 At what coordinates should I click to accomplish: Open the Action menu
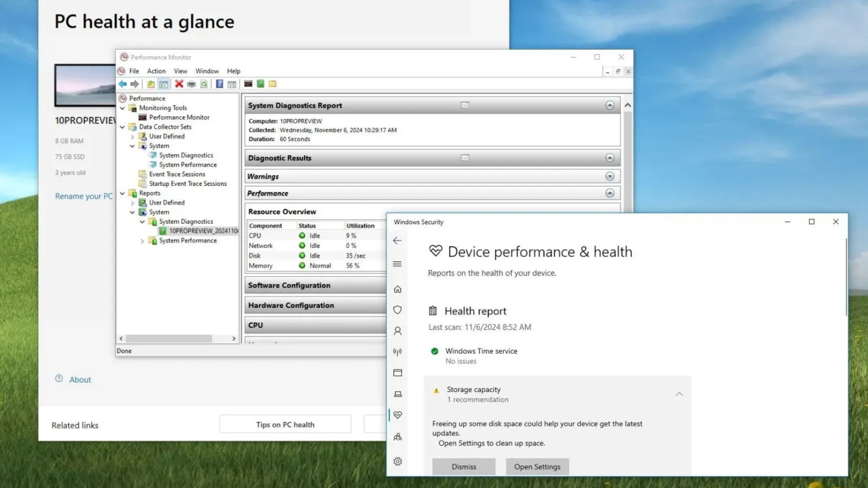[x=156, y=71]
